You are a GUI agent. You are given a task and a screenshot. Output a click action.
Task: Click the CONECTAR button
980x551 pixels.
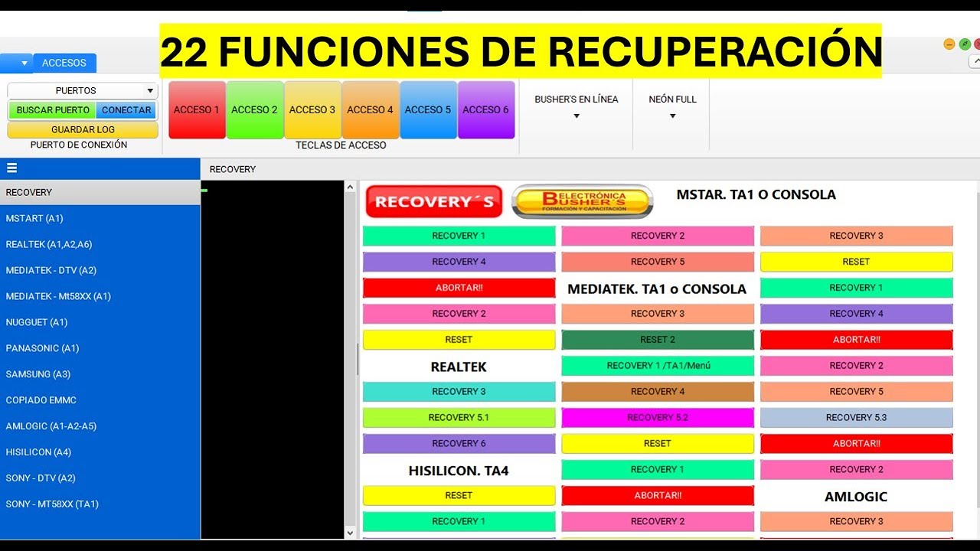point(126,110)
